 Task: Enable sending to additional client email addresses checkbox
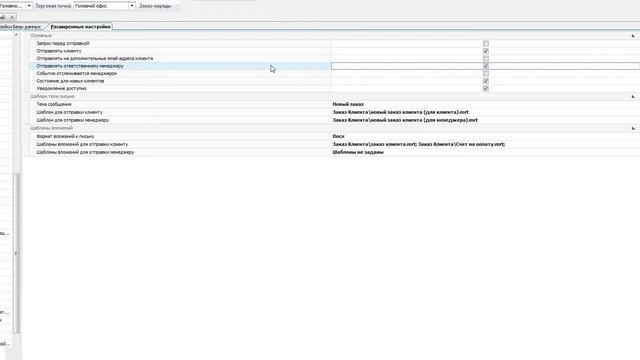pyautogui.click(x=486, y=58)
